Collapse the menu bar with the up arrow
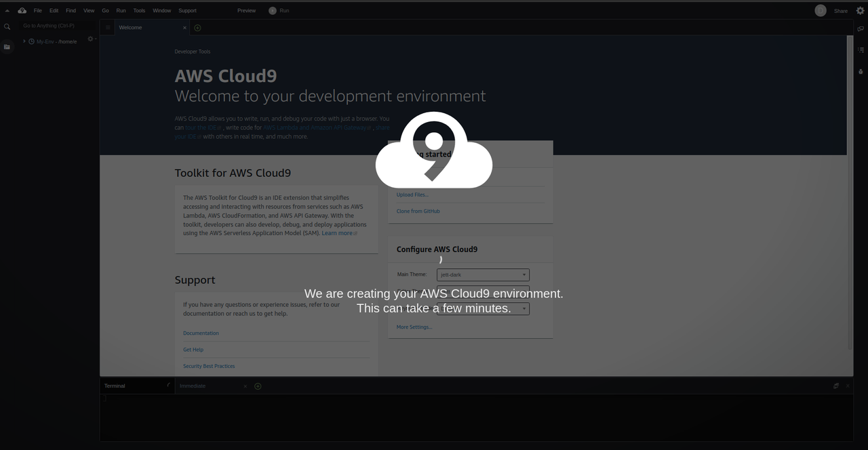 [x=7, y=11]
